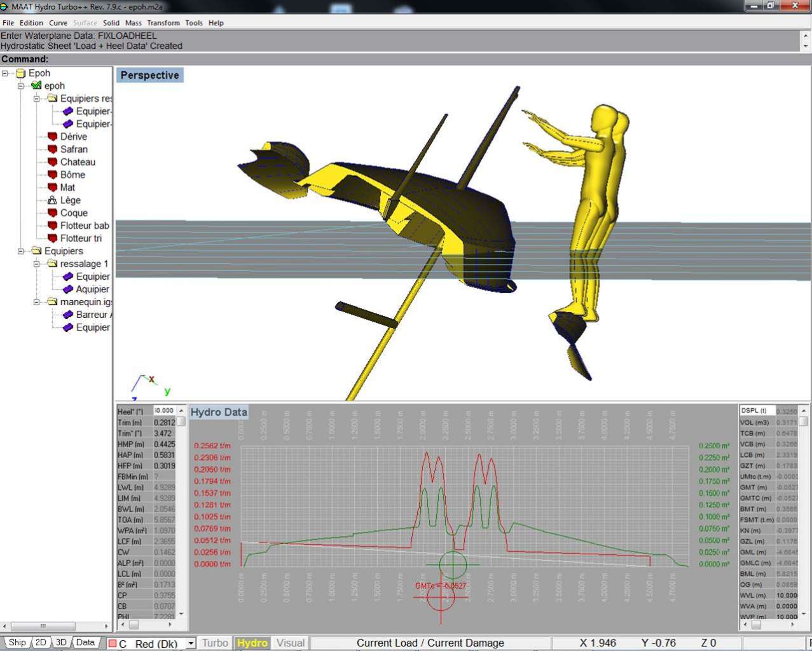Click the red color swatch in status bar
This screenshot has width=812, height=651.
click(x=113, y=643)
